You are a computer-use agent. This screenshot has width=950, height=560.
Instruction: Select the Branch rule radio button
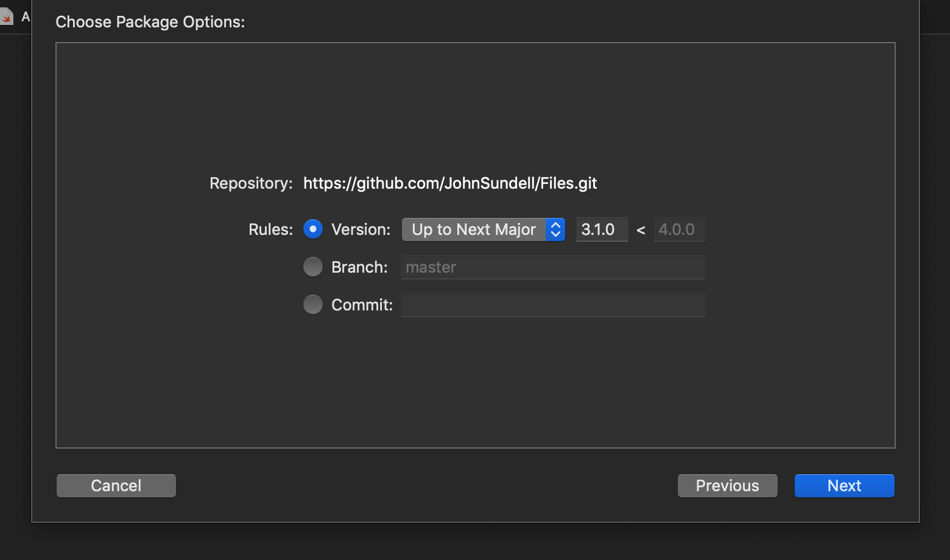(313, 267)
